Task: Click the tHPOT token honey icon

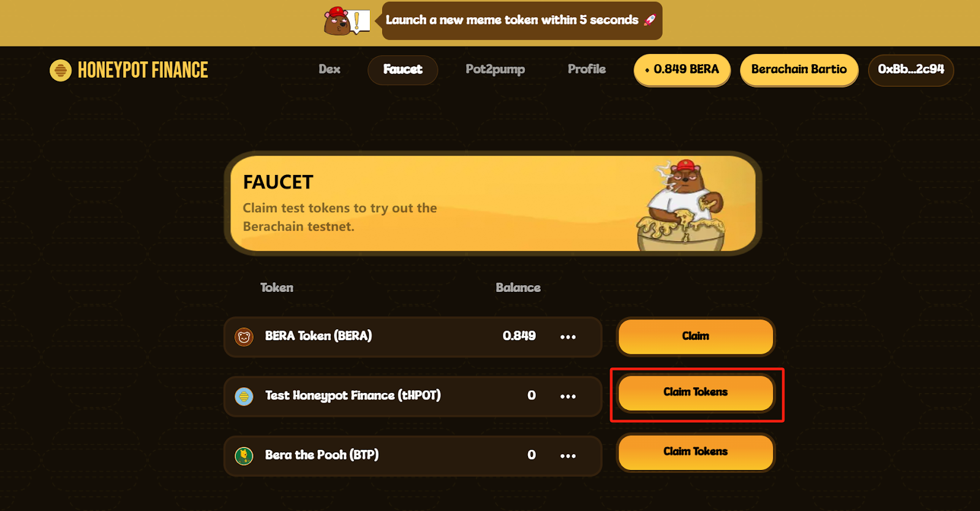Action: (244, 397)
